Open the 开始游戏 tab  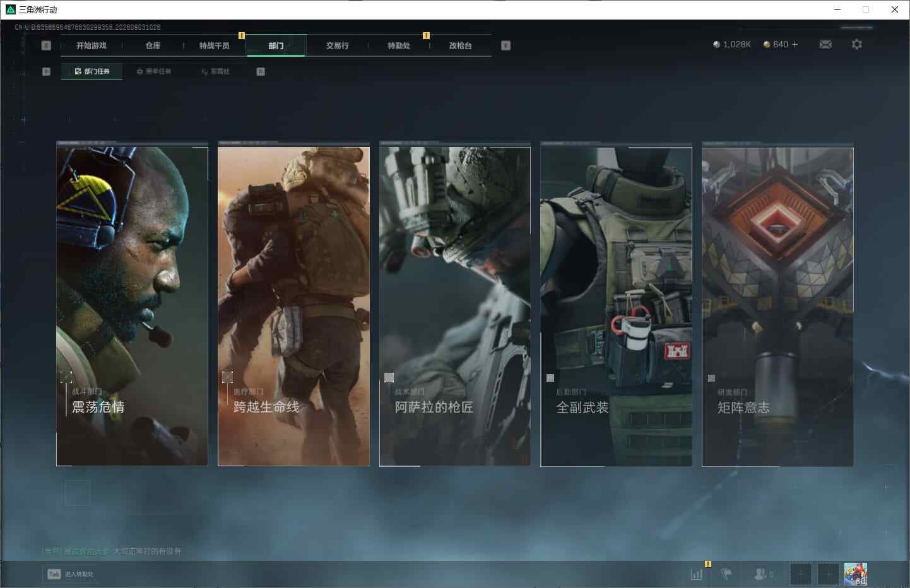[92, 45]
